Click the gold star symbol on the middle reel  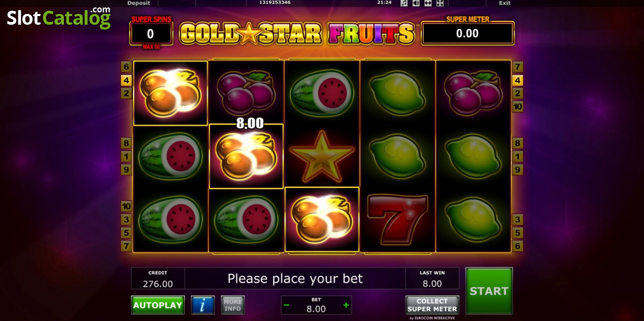point(321,156)
